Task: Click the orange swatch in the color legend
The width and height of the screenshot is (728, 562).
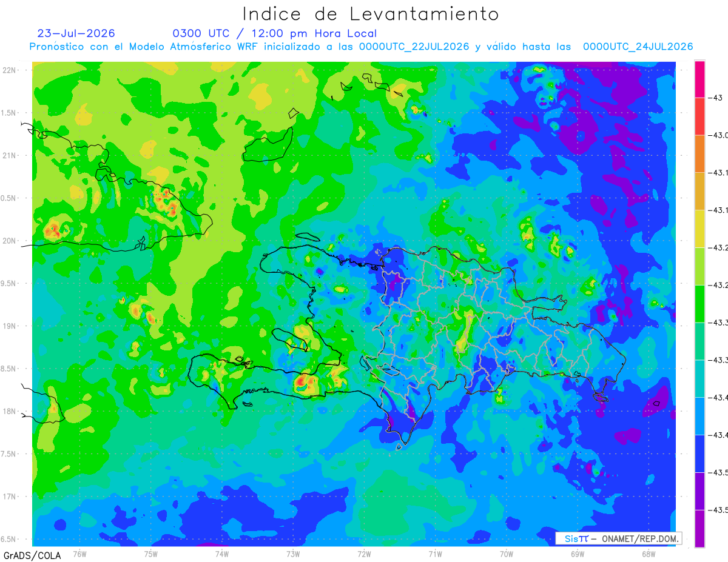Action: pos(699,153)
